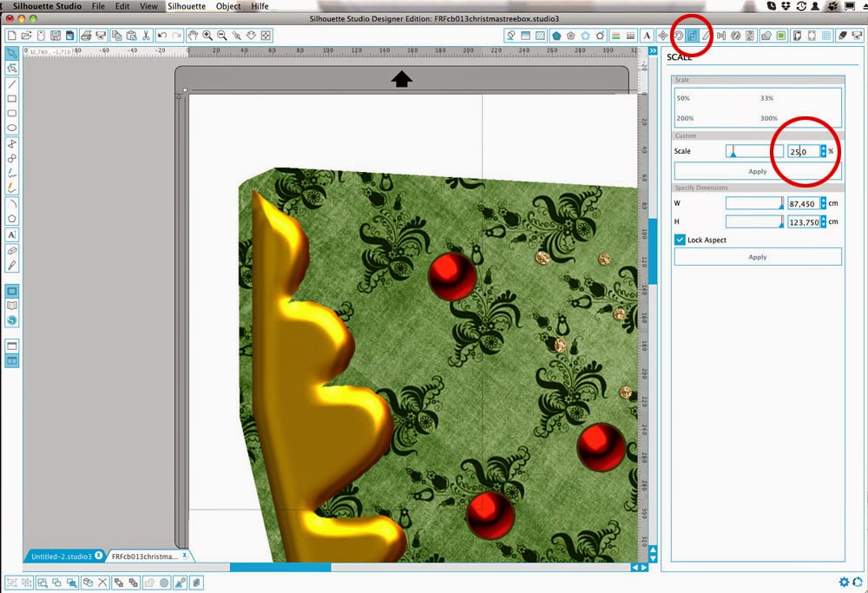The height and width of the screenshot is (593, 868).
Task: Click the H dimension slider
Action: click(754, 222)
